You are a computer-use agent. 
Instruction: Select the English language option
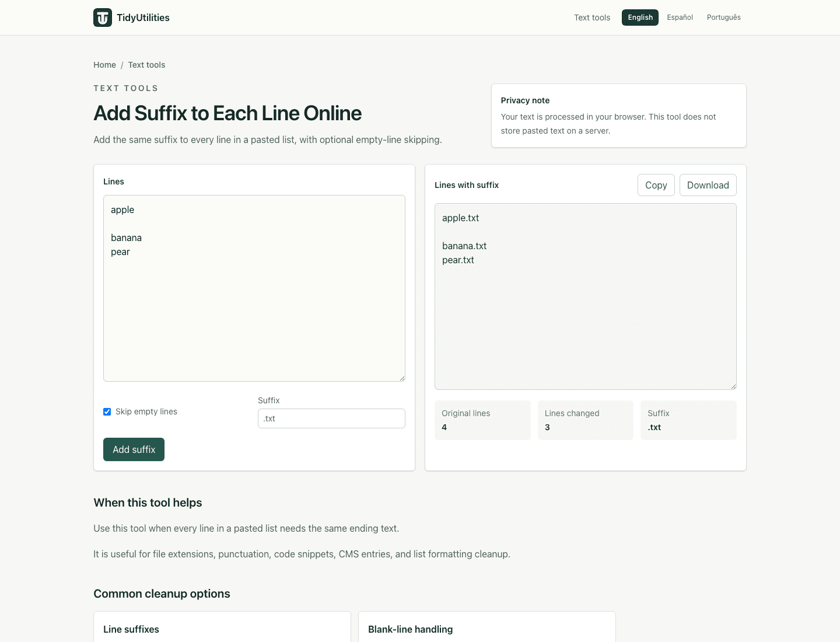tap(640, 18)
